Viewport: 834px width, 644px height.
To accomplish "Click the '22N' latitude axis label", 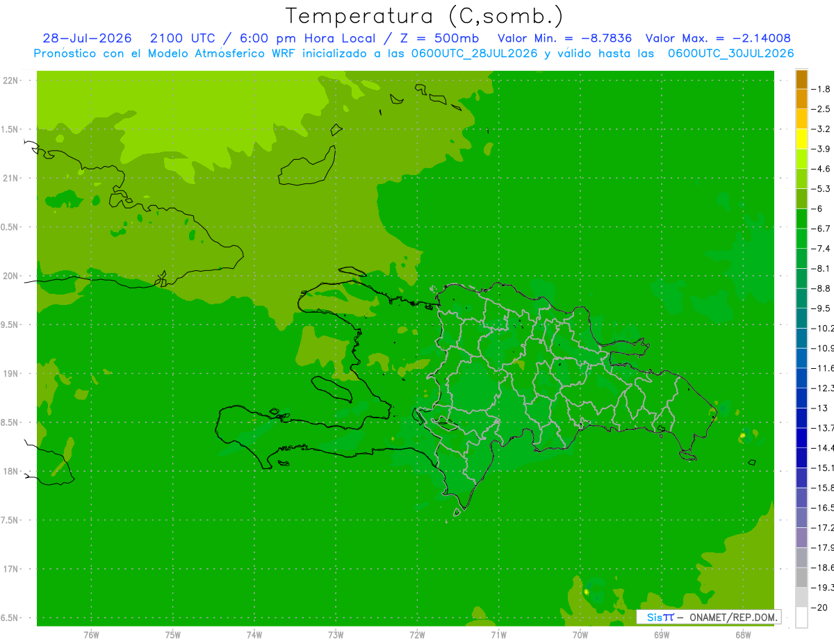I will 10,81.
